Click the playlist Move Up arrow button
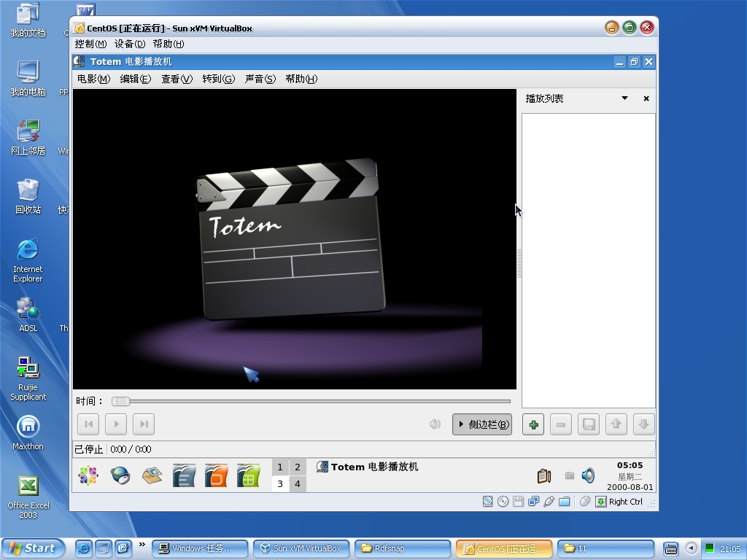This screenshot has width=747, height=560. [616, 424]
